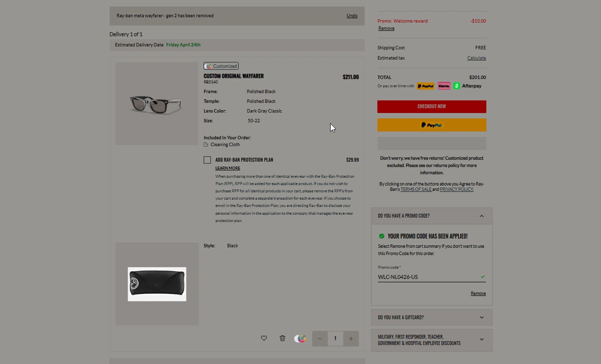Click the Dark Gray Classic lens color value

click(264, 111)
